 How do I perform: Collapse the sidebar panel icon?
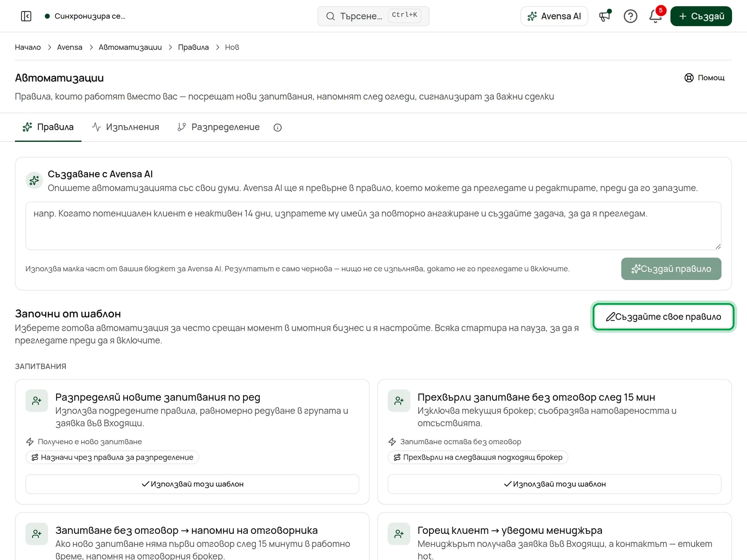click(26, 16)
